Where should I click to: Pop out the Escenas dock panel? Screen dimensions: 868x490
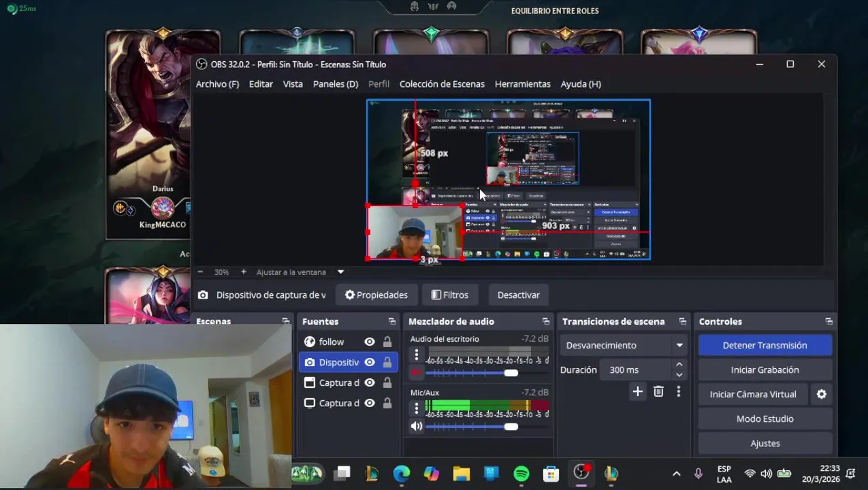coord(285,321)
